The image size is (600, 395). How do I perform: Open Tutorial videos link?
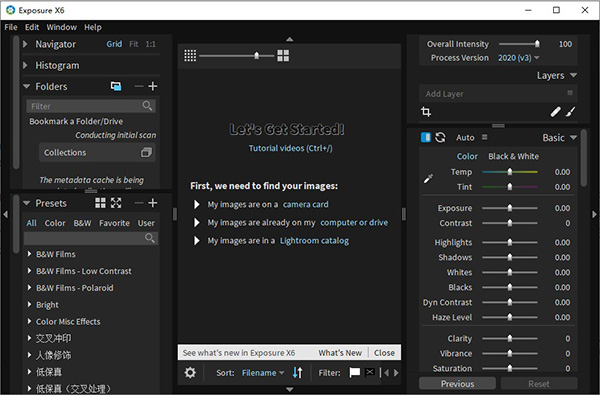click(290, 148)
